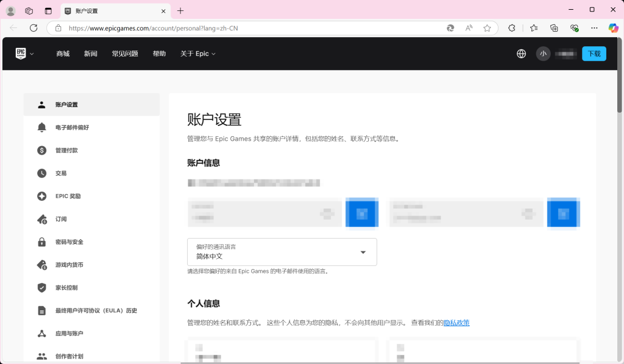The height and width of the screenshot is (364, 624).
Task: Add page to favorites with star icon
Action: coord(487,28)
